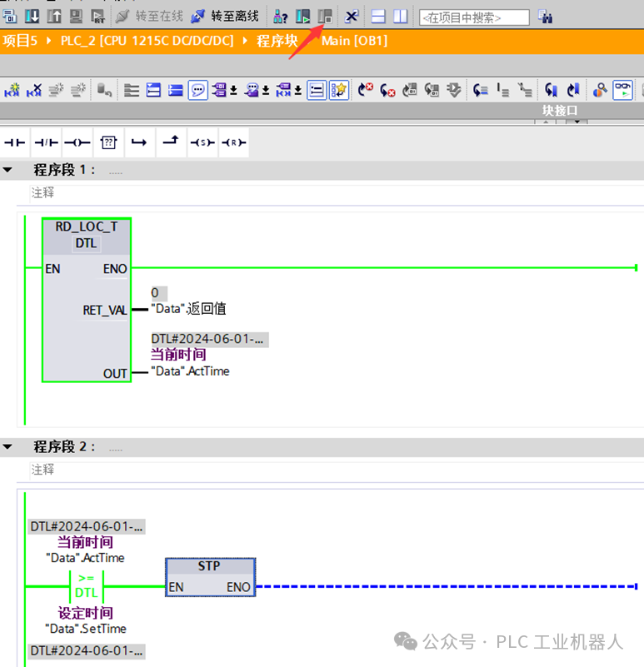Select "Data".ActTime at RD_LOC_T OUT
This screenshot has height=667, width=644.
pyautogui.click(x=190, y=371)
